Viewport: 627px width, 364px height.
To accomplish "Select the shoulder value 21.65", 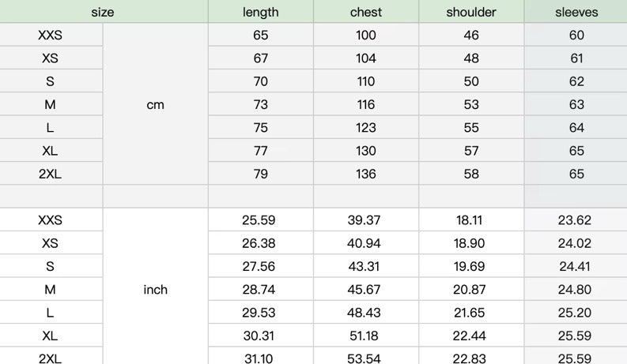I will click(470, 313).
